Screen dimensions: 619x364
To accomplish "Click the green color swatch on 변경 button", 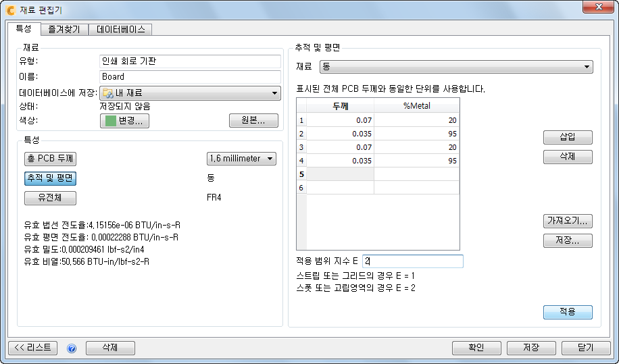I will [111, 121].
